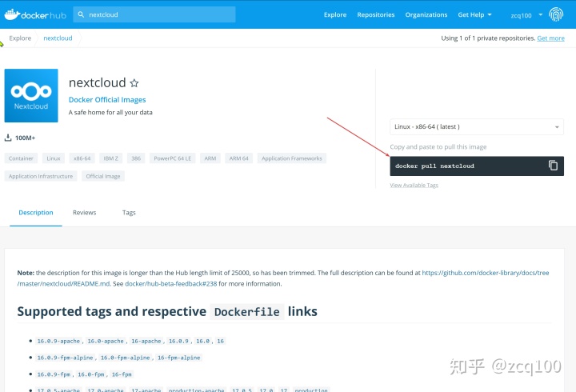Copy the docker pull command

pos(553,166)
